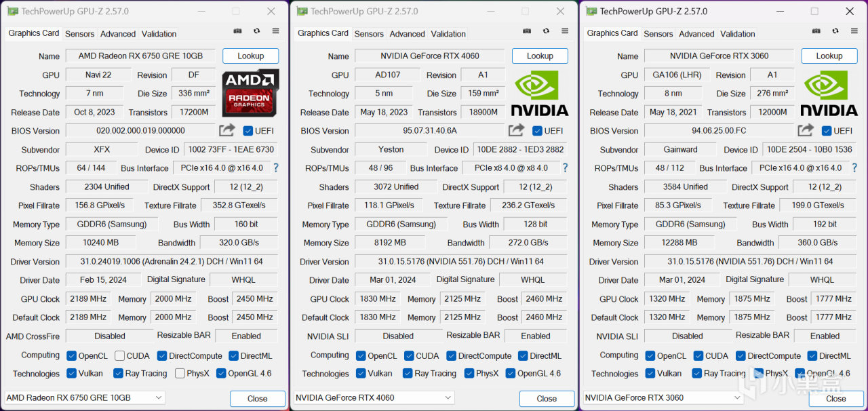The width and height of the screenshot is (868, 411).
Task: Toggle Ray Tracing checkbox in RTX 4060 window
Action: (x=408, y=373)
